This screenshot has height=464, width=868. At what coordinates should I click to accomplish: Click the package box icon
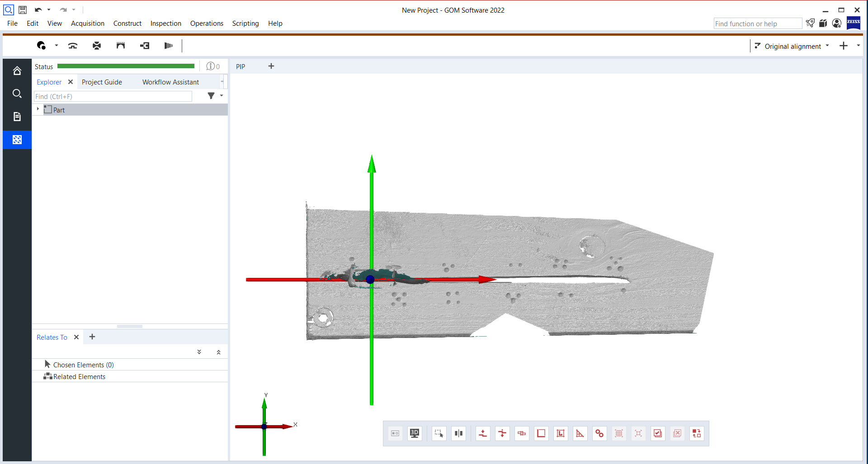(823, 23)
